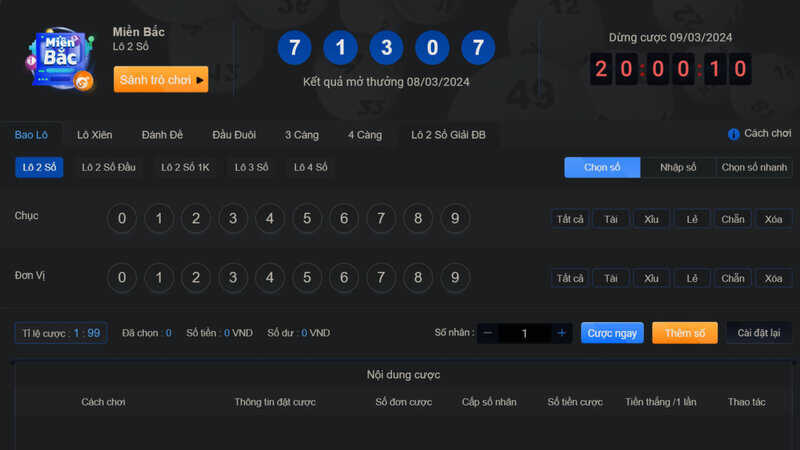Switch to Chọn số input mode

[602, 168]
